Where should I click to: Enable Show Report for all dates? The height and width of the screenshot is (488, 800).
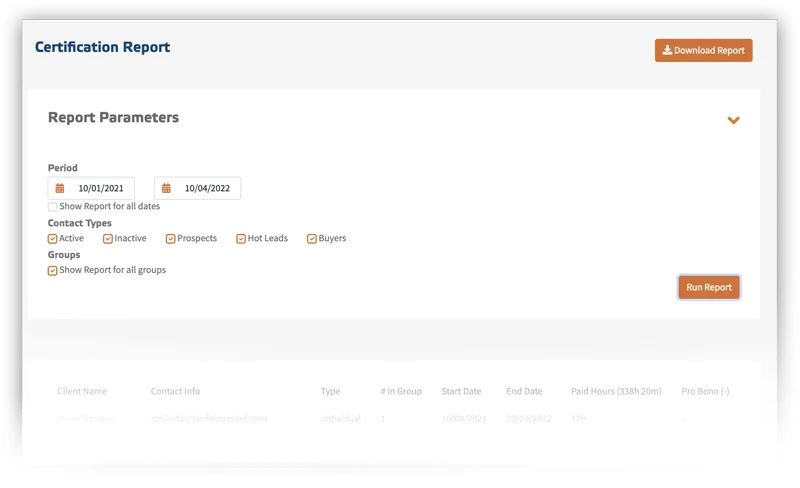(53, 207)
